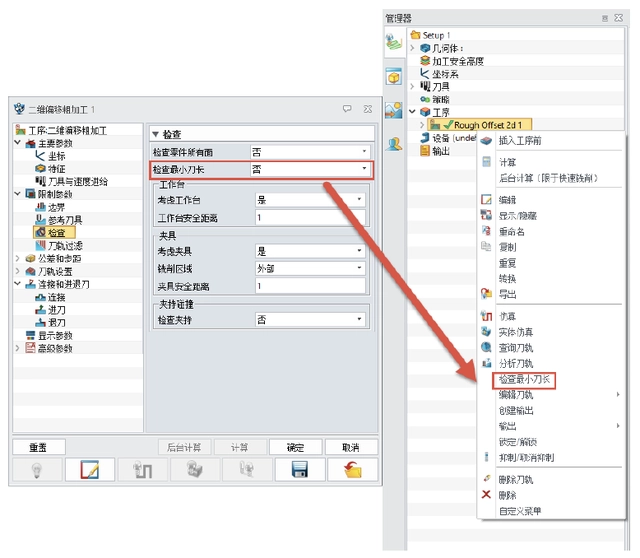
Task: Open the 检查零件所有面 dropdown
Action: 310,152
